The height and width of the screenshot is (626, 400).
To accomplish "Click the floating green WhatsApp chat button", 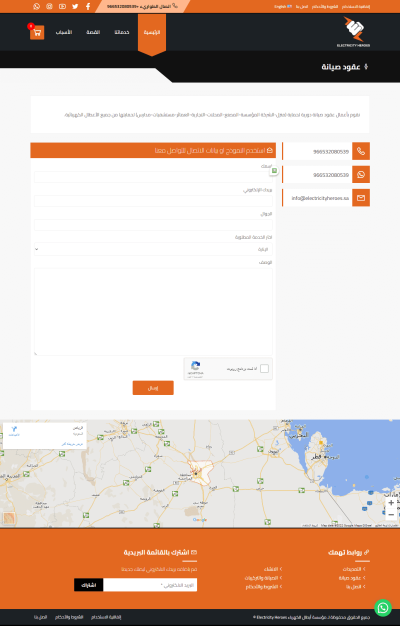I will click(383, 608).
